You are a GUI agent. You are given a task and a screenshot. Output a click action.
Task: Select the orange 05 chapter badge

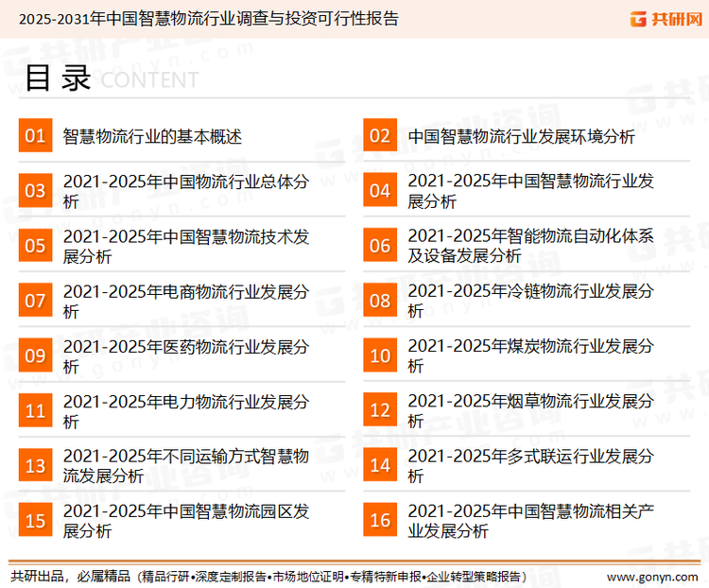coord(35,245)
